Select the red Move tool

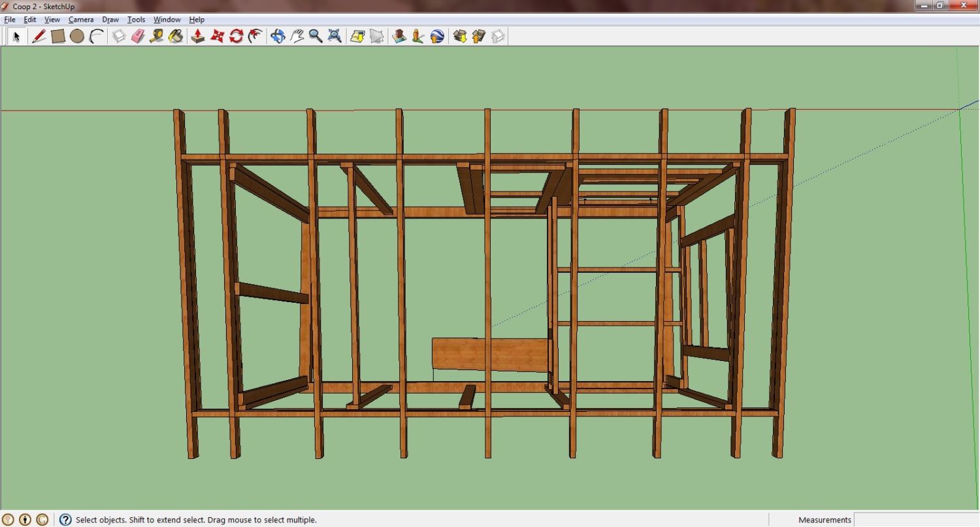pos(218,37)
